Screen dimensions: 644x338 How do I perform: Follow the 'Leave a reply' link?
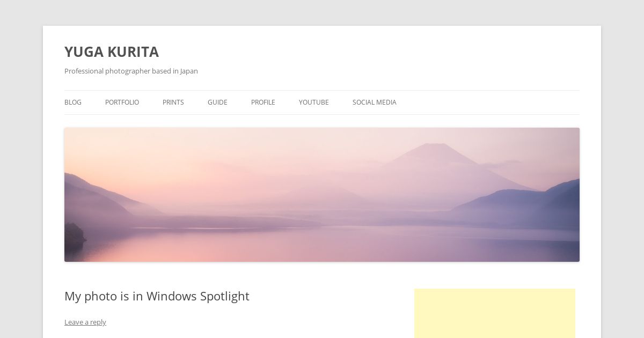point(85,322)
